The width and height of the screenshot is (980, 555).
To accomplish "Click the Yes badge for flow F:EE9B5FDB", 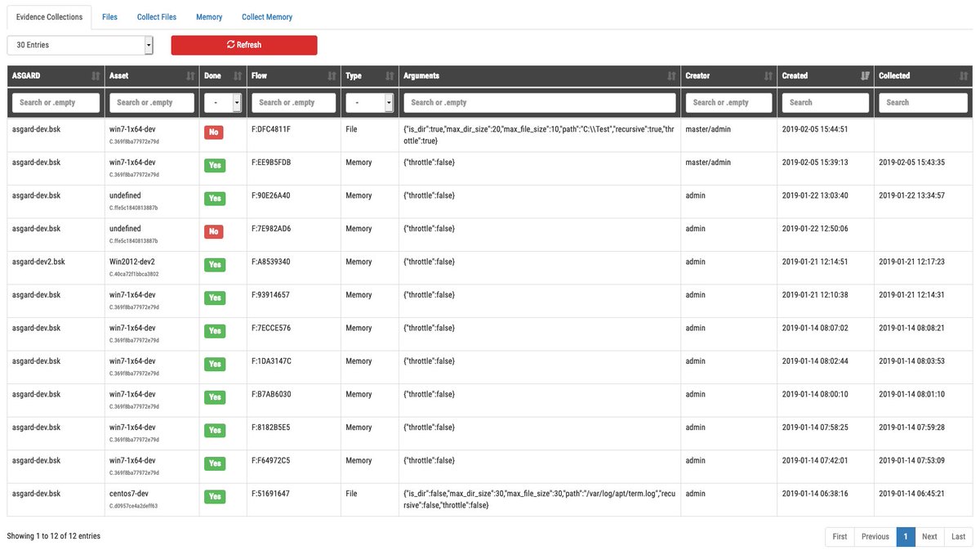I will pyautogui.click(x=214, y=165).
